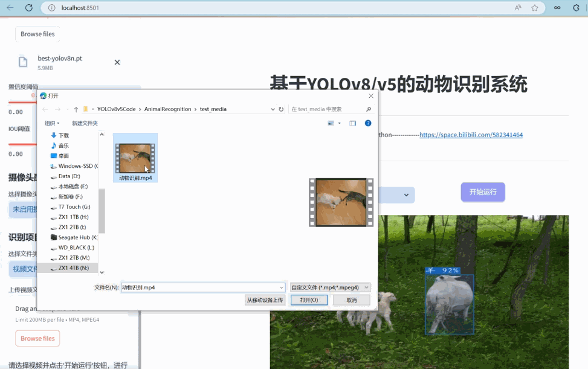Expand the path history dropdown

(273, 109)
